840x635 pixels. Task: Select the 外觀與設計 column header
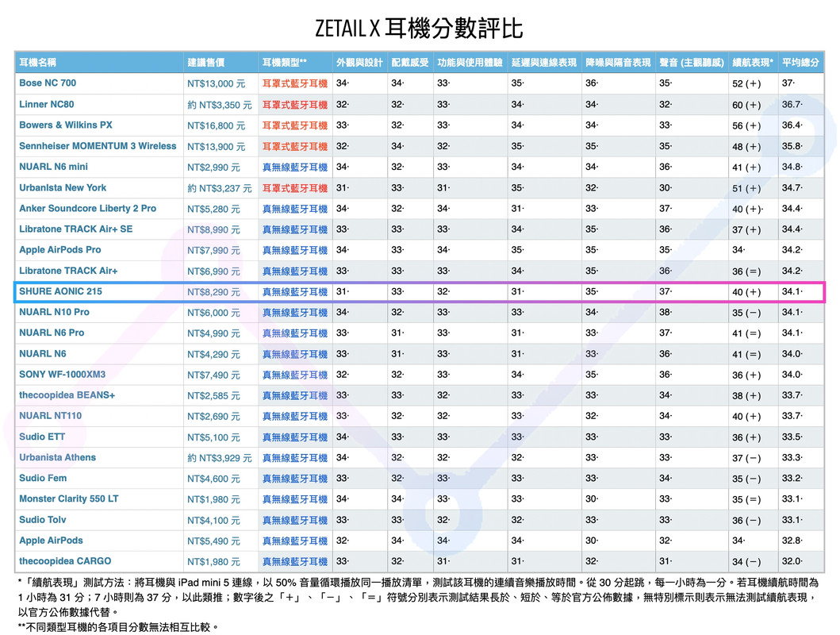(359, 63)
